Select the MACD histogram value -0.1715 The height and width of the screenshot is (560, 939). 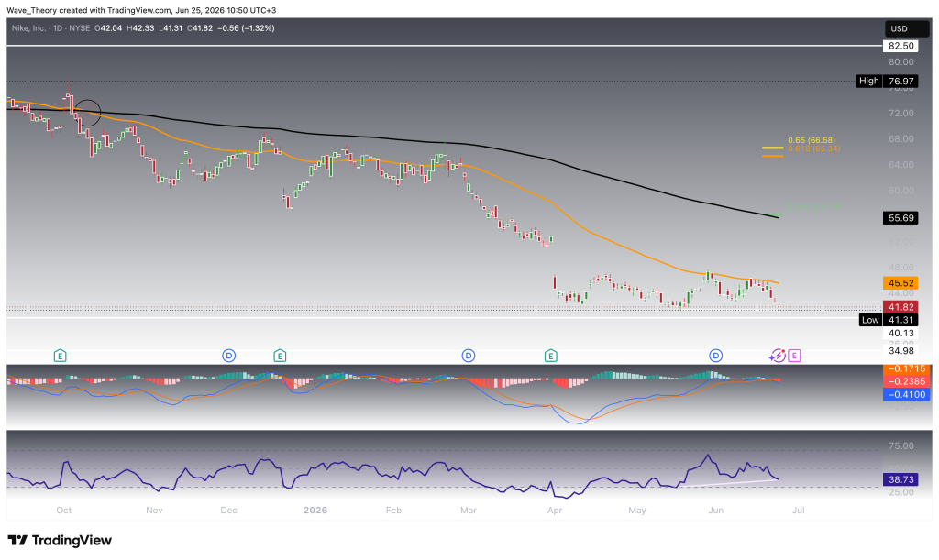(x=907, y=369)
